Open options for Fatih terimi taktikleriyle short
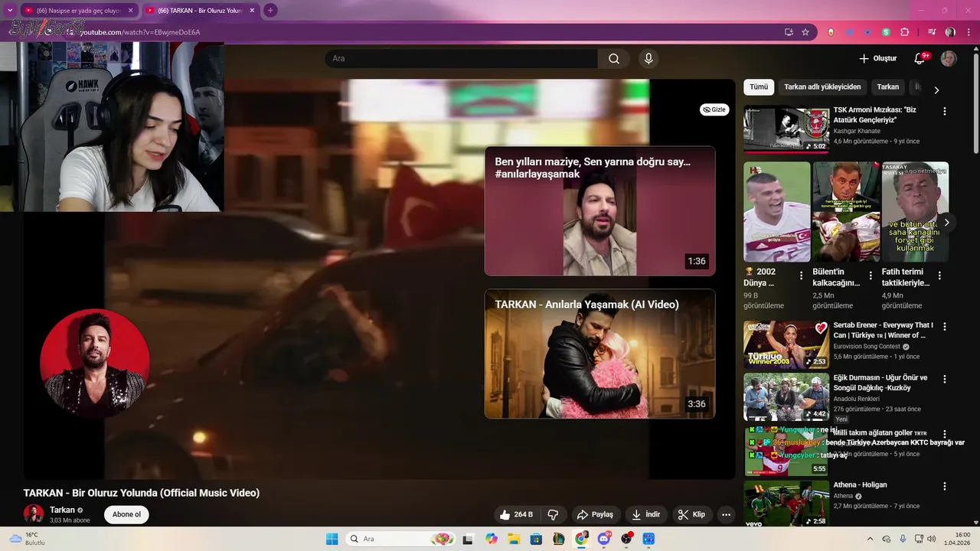Viewport: 980px width, 551px height. (939, 275)
